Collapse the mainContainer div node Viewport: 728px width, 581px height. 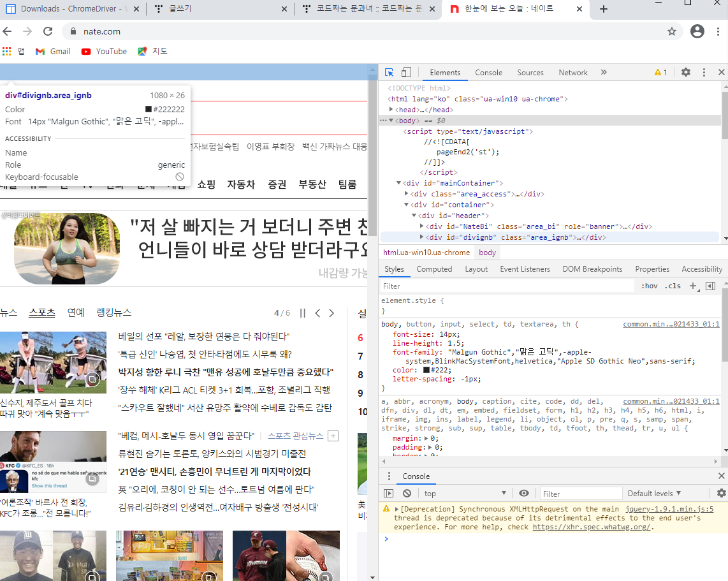tap(398, 183)
